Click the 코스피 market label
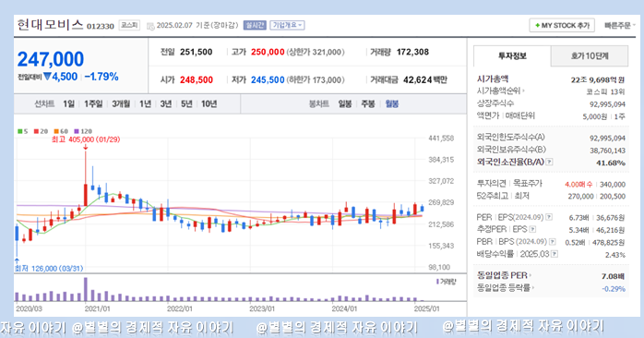 click(129, 25)
